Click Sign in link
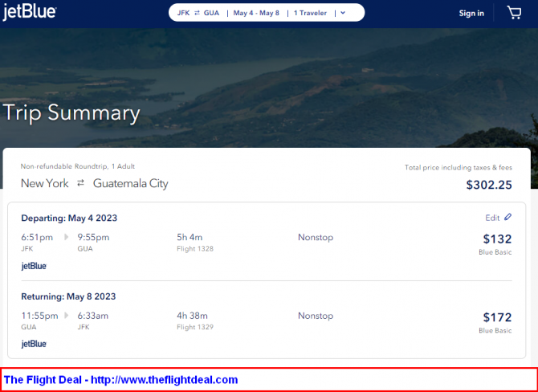This screenshot has height=392, width=538. pyautogui.click(x=471, y=14)
